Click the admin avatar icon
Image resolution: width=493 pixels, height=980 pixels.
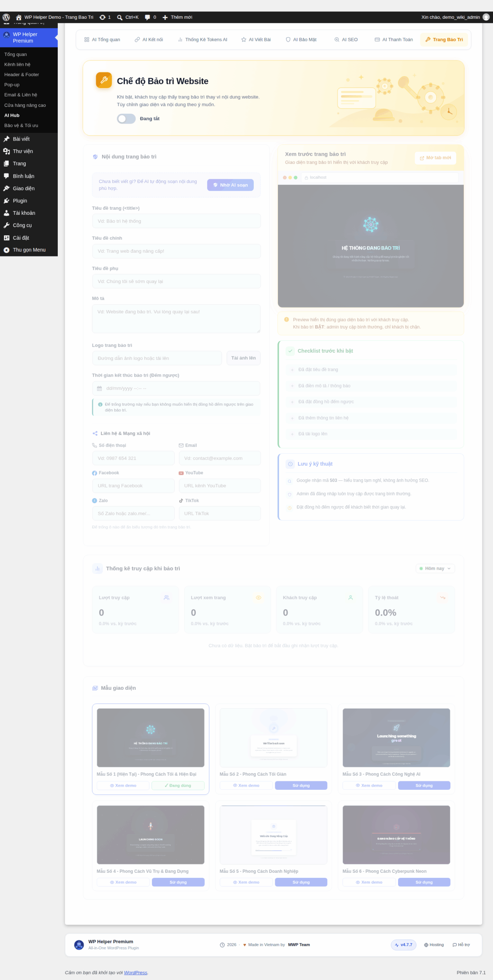click(486, 17)
